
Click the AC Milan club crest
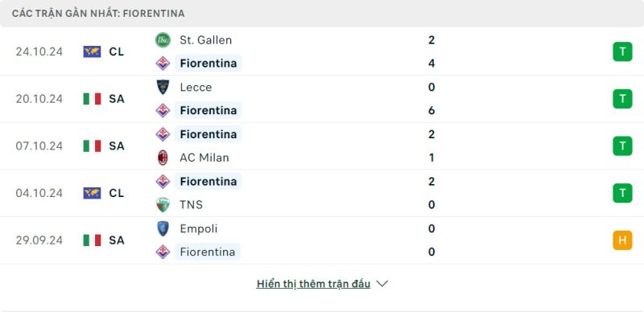click(163, 158)
